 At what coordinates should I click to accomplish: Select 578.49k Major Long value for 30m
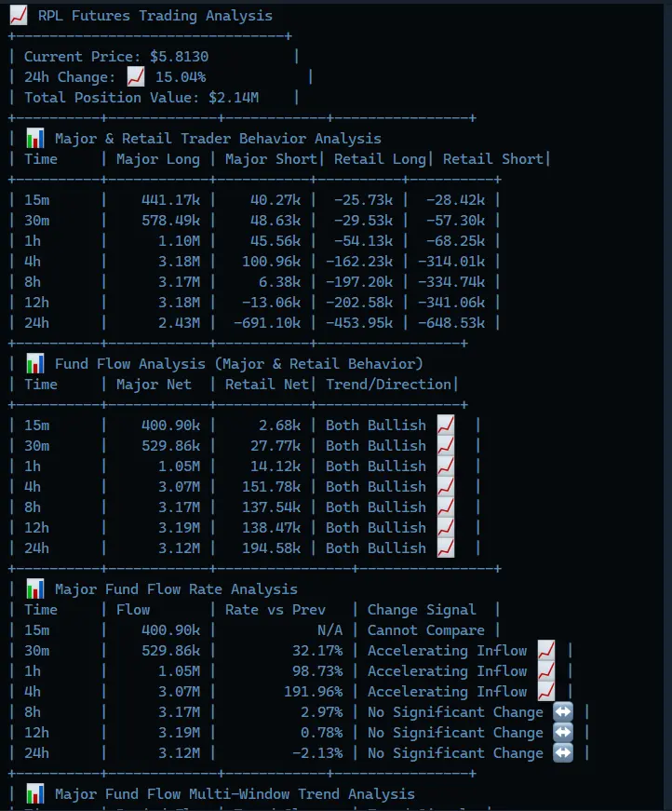(x=170, y=221)
